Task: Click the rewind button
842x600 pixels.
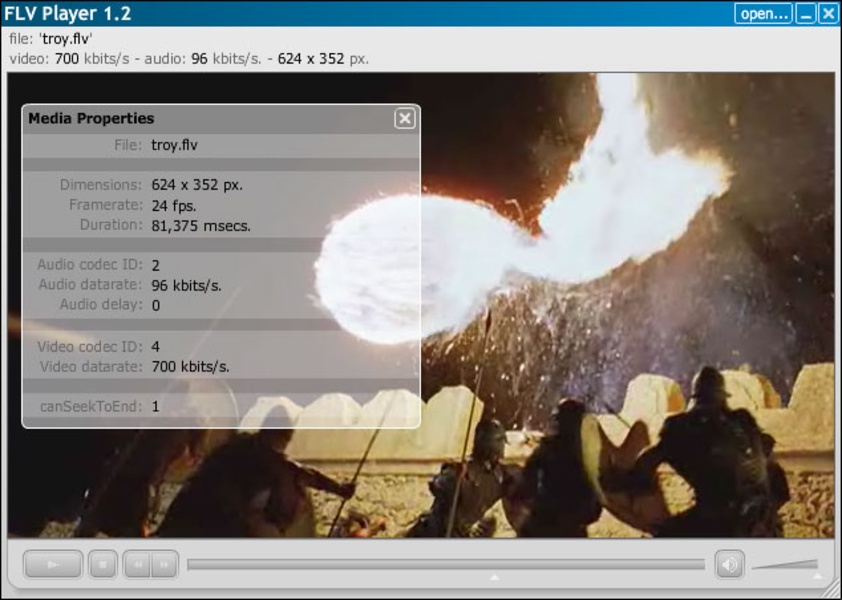Action: coord(138,564)
